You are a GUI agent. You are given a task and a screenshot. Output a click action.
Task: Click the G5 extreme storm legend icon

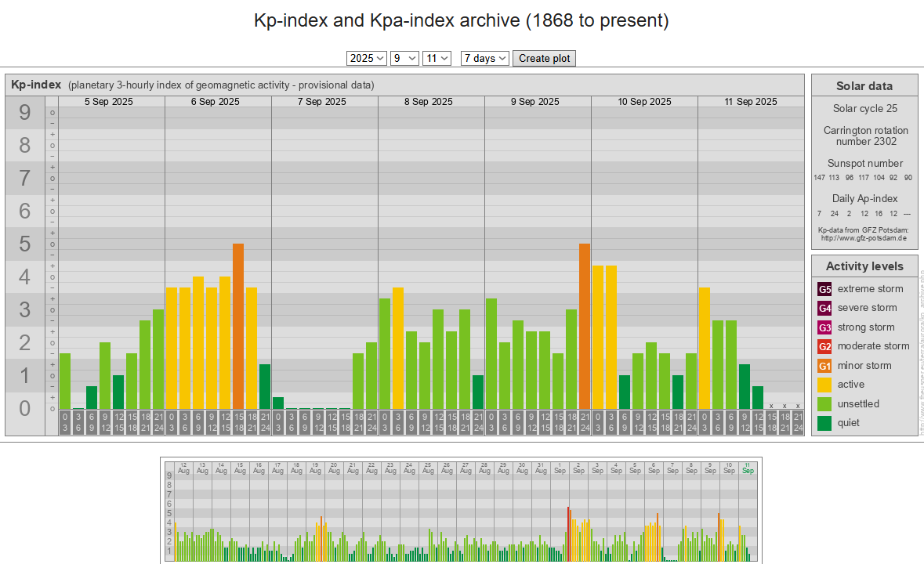(x=824, y=289)
